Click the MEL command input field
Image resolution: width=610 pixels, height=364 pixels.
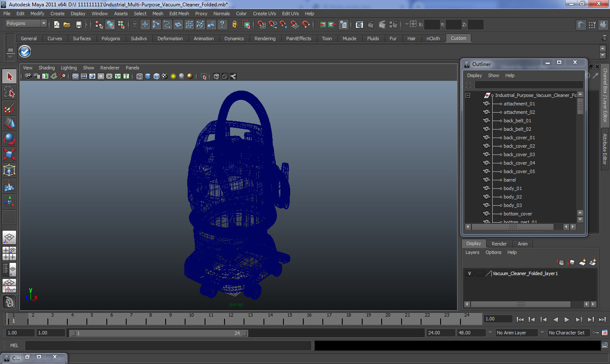pos(168,345)
